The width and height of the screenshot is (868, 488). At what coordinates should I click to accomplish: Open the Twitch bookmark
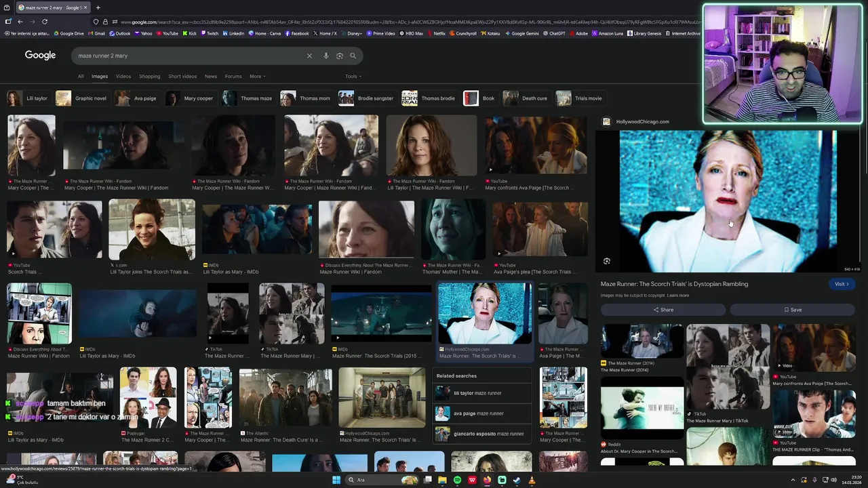click(x=210, y=33)
